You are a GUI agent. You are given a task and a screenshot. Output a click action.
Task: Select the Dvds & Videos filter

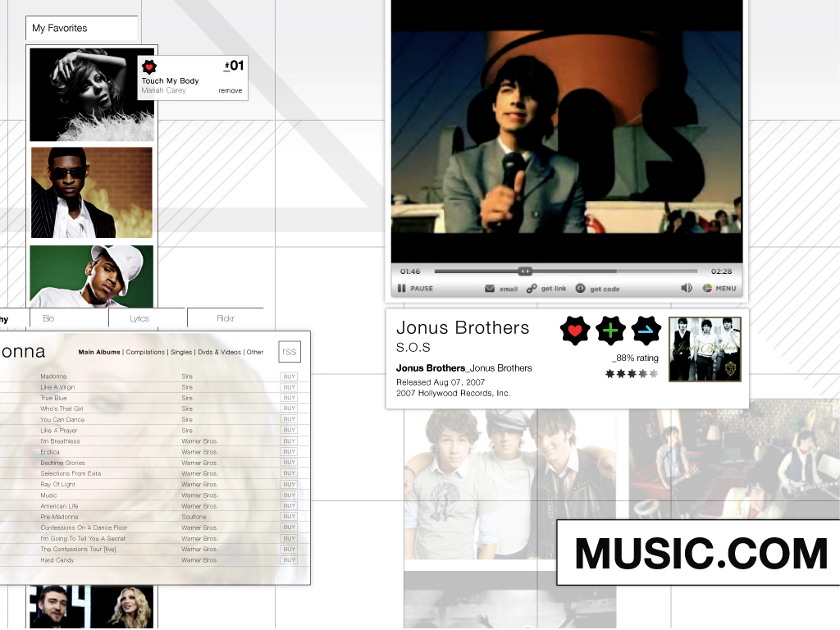[219, 352]
